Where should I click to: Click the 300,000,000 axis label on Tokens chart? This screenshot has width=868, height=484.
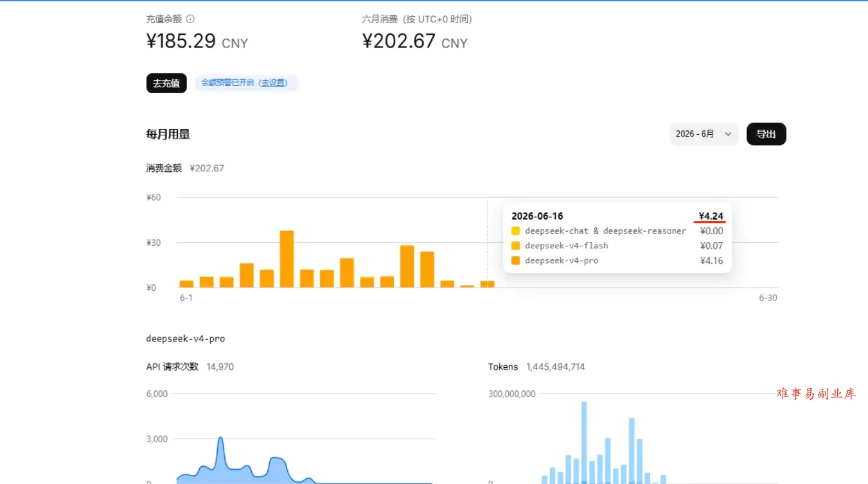pos(512,394)
